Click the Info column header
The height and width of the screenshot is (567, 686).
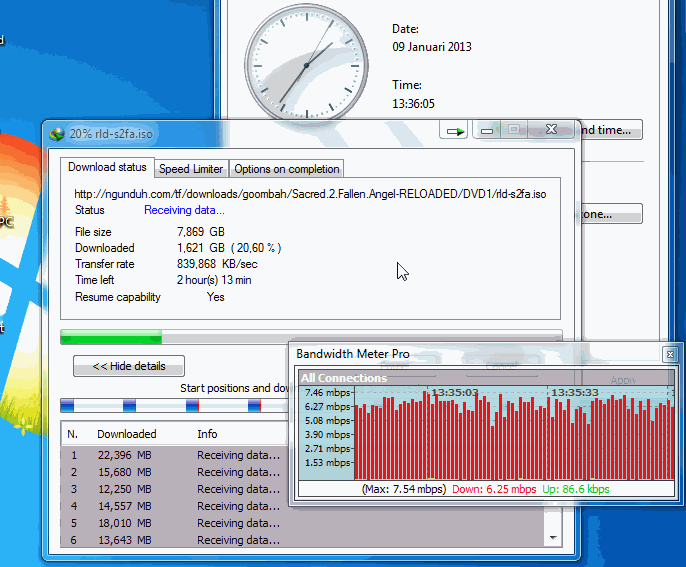coord(207,434)
